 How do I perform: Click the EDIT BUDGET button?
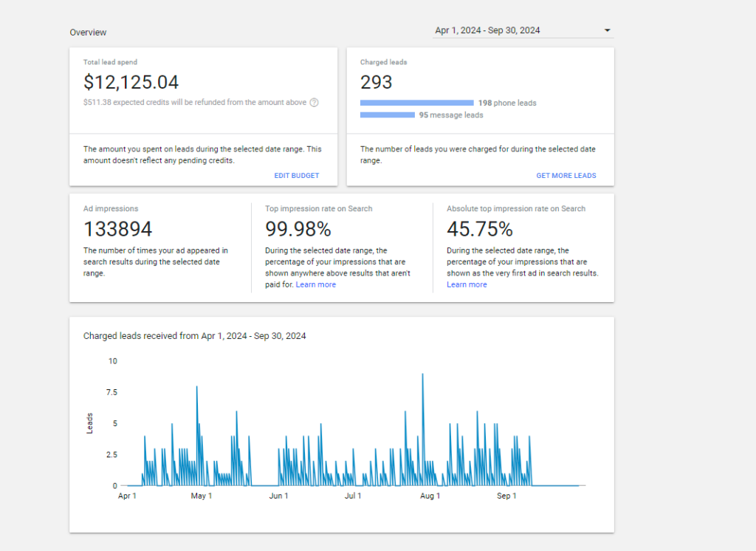click(296, 176)
